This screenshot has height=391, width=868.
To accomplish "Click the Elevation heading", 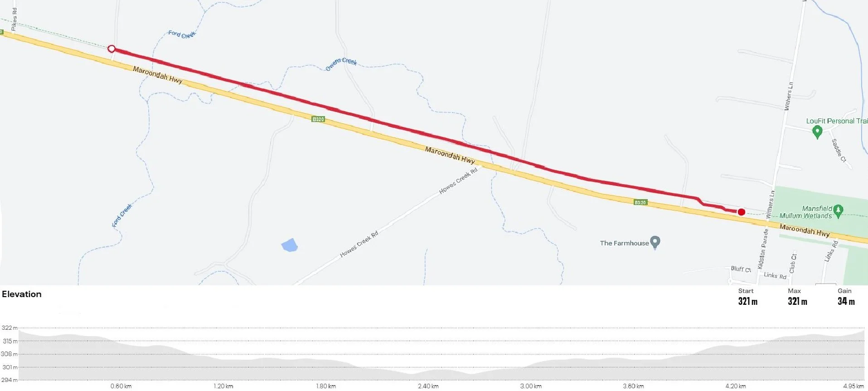I will pos(22,294).
